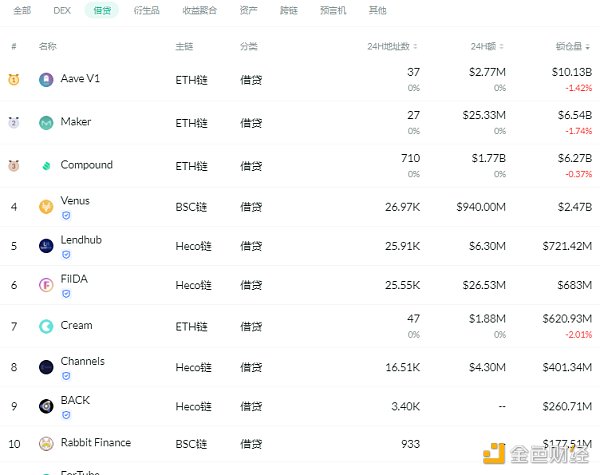600x475 pixels.
Task: Click verified shield badge under Venus
Action: (x=66, y=215)
